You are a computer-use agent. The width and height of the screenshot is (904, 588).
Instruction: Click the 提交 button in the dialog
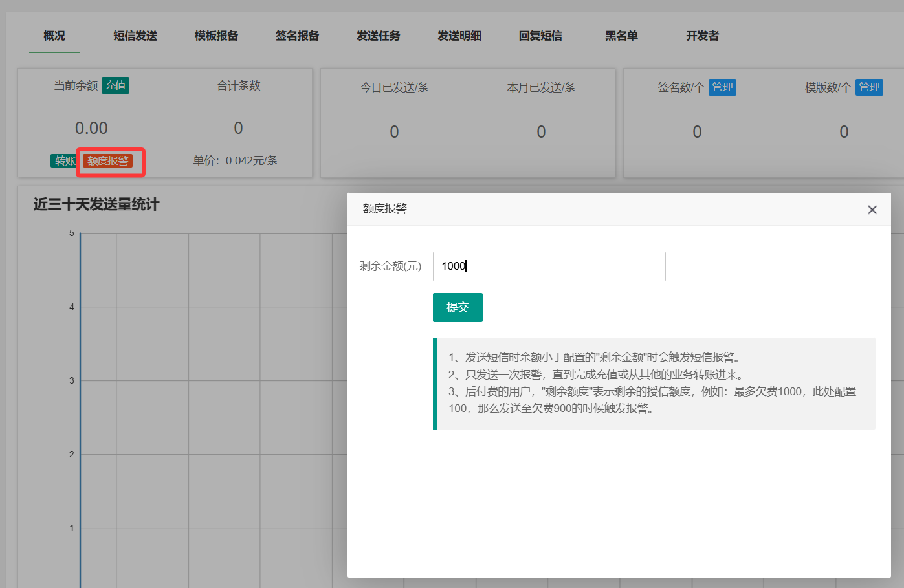[458, 307]
